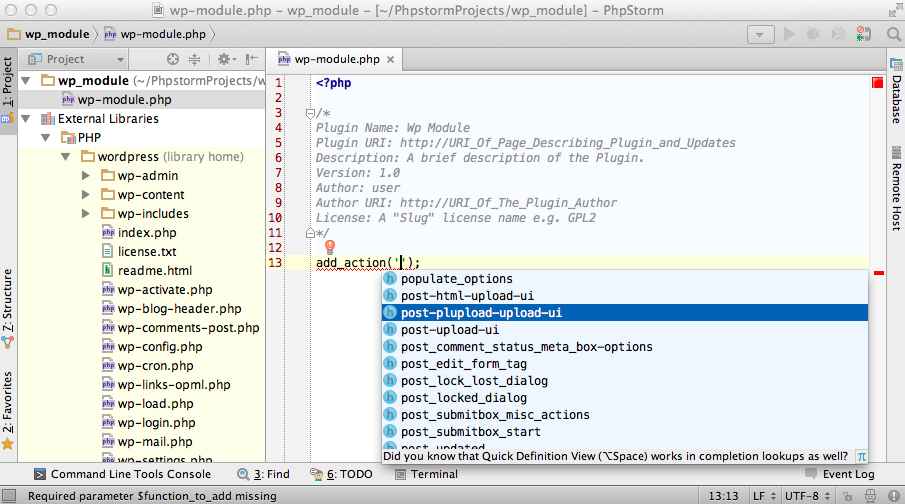This screenshot has height=504, width=905.
Task: Click Collapse All icon in Project panel
Action: (x=195, y=59)
